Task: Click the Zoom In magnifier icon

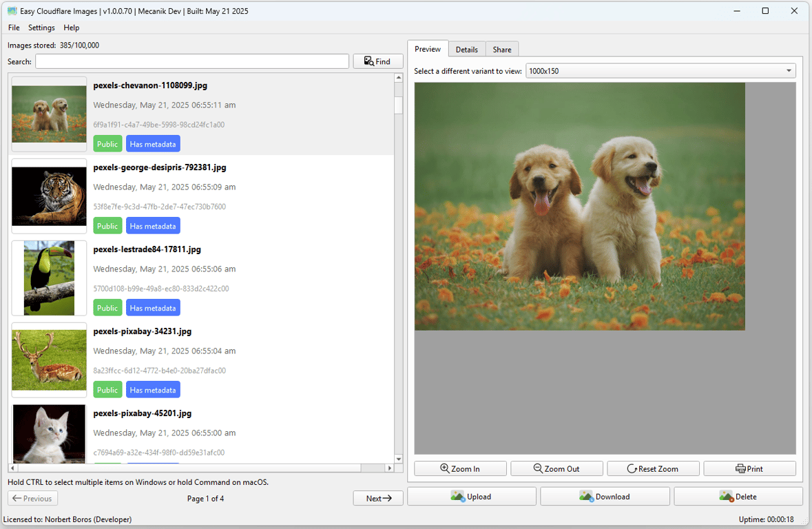Action: [x=445, y=468]
